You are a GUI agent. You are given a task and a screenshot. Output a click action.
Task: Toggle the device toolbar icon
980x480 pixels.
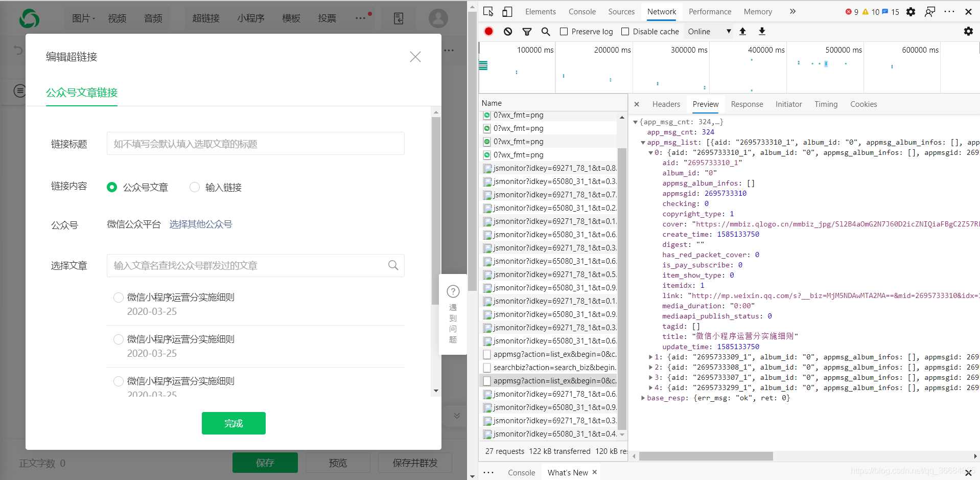507,12
